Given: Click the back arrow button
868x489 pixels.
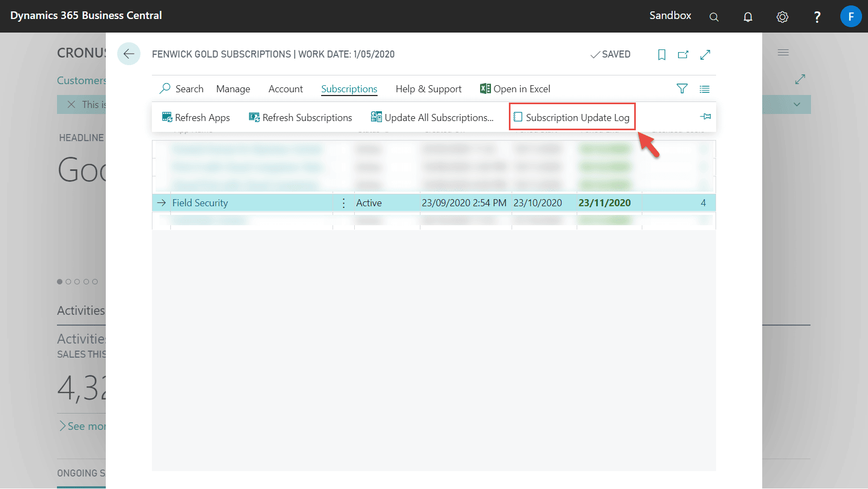Looking at the screenshot, I should 129,54.
